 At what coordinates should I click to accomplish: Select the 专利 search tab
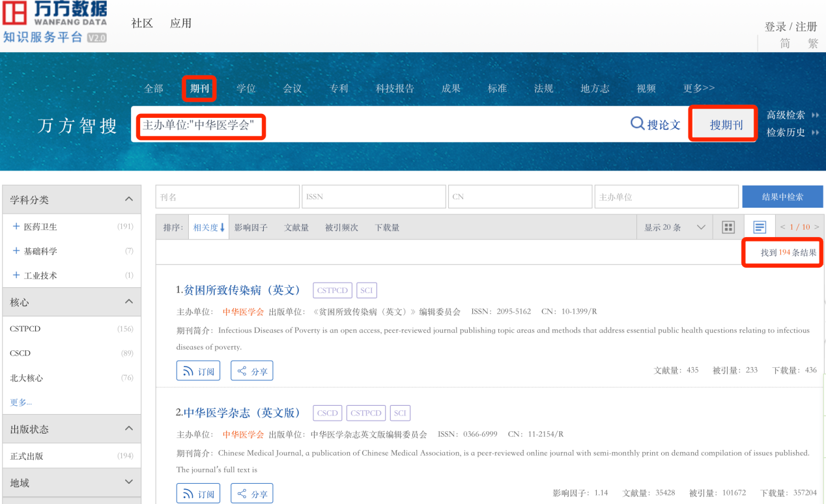pos(339,89)
